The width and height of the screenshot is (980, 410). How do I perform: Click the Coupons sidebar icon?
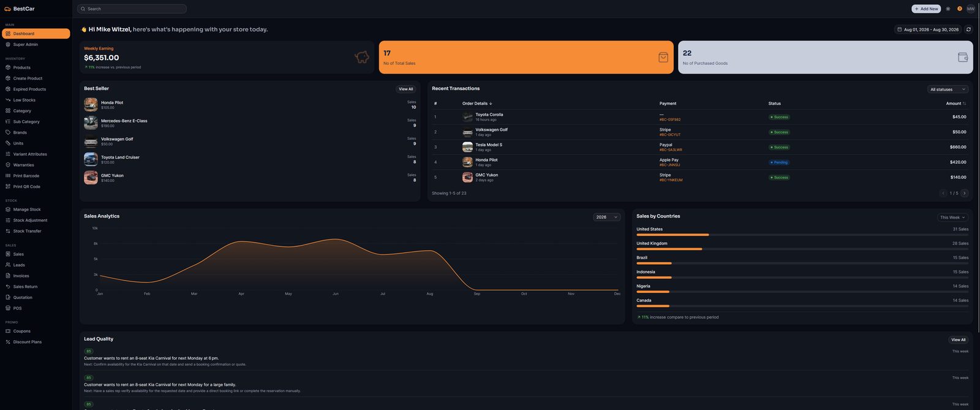(8, 331)
